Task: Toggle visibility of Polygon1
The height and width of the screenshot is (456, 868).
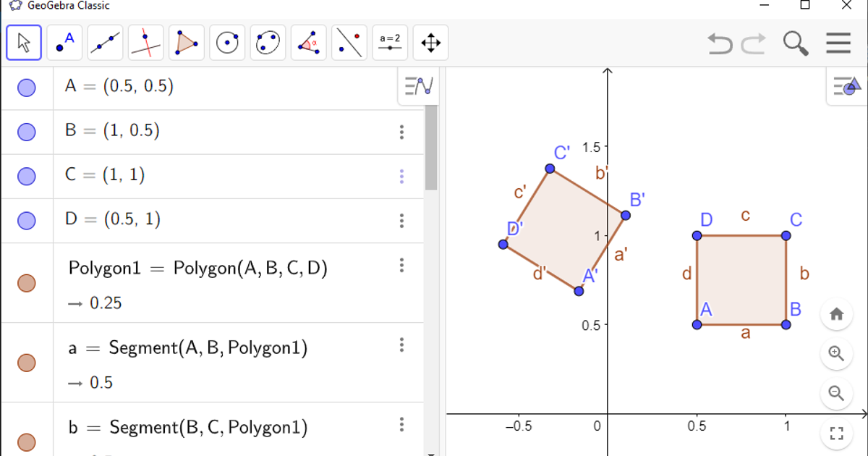Action: click(x=27, y=282)
